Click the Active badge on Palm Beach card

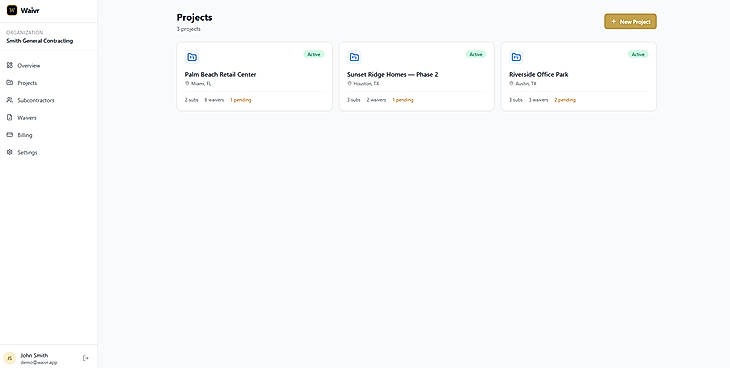pyautogui.click(x=314, y=54)
